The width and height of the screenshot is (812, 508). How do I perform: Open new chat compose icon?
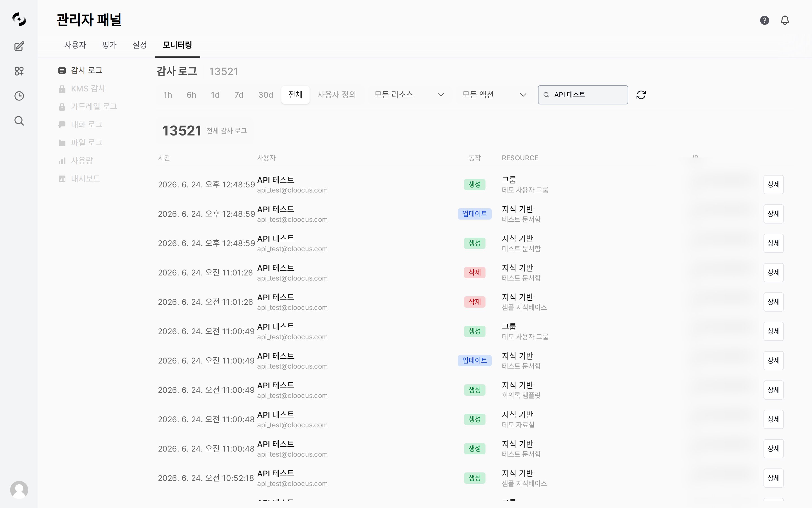(19, 46)
